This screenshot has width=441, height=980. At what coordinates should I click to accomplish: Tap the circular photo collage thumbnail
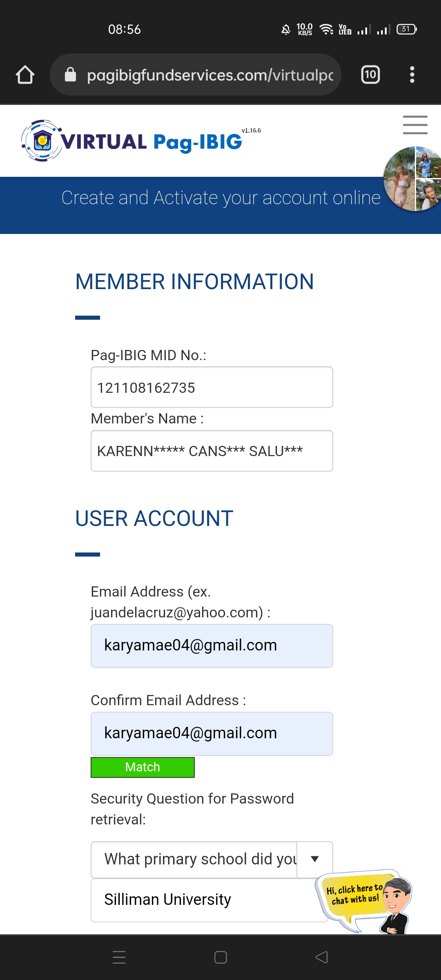coord(412,179)
